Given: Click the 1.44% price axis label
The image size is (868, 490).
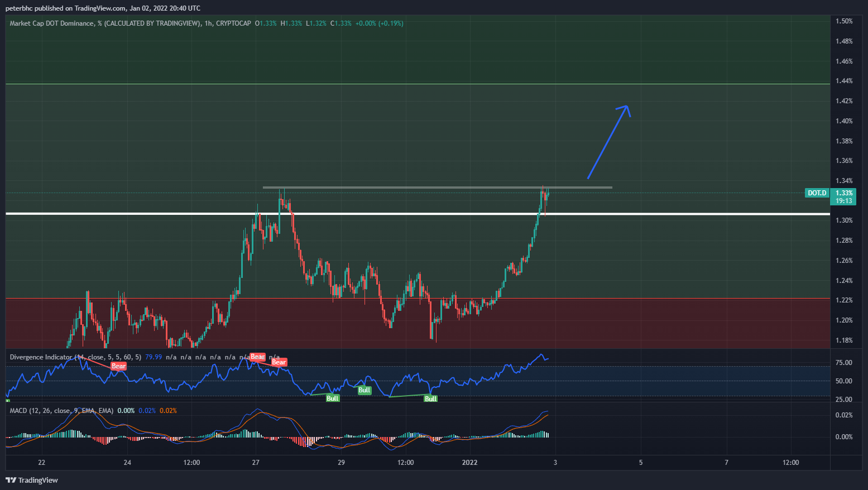Looking at the screenshot, I should coord(844,81).
